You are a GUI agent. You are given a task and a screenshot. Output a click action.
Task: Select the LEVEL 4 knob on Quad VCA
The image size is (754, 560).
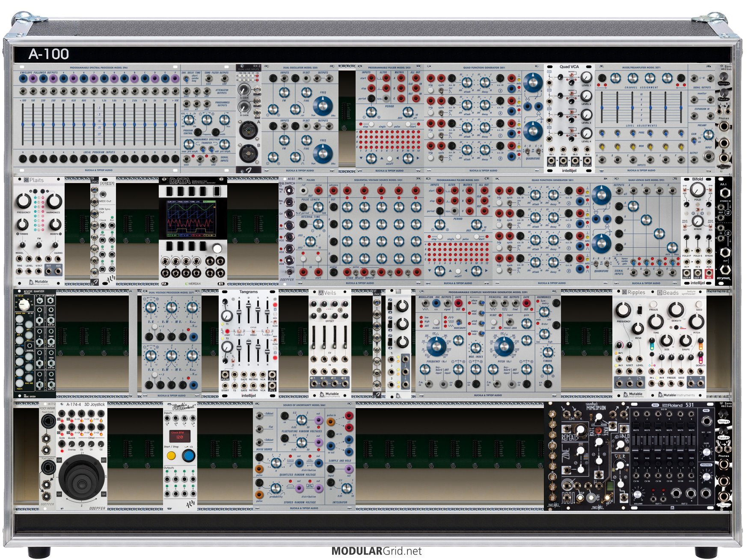(586, 133)
